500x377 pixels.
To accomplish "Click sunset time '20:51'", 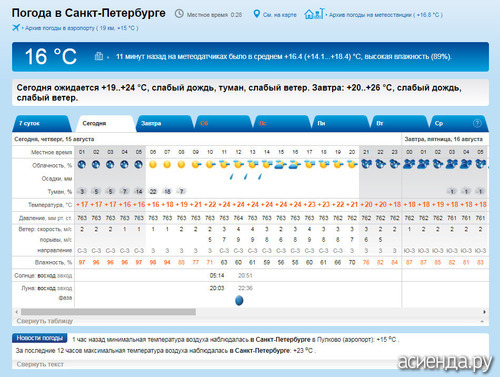I will [245, 275].
